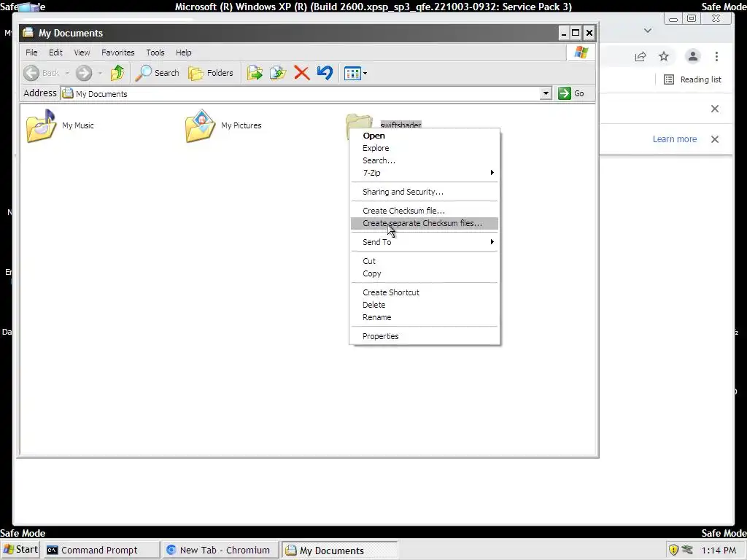The width and height of the screenshot is (747, 560).
Task: Expand the 7-Zip submenu
Action: [x=425, y=173]
